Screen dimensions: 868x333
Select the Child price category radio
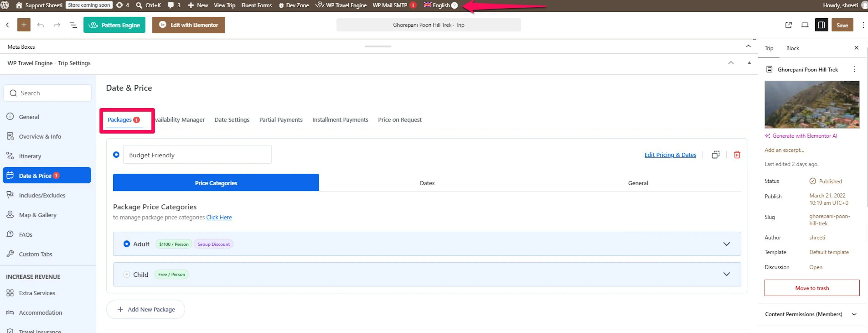click(x=127, y=274)
